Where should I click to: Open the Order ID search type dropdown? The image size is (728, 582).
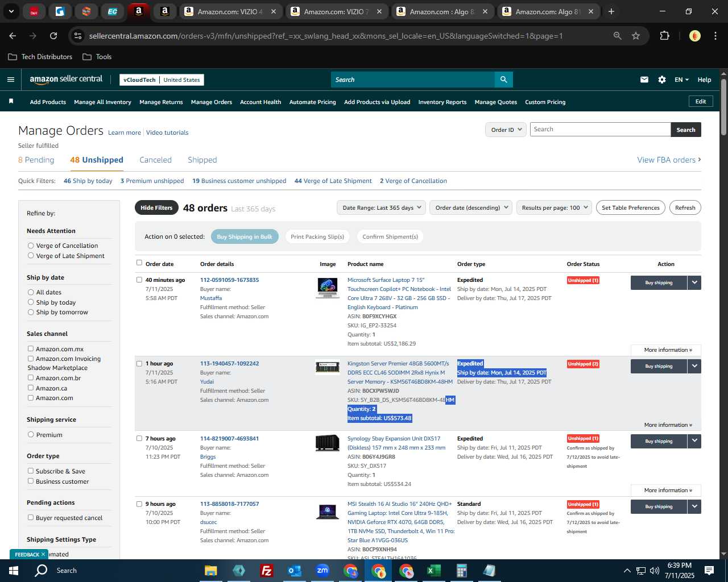[505, 130]
